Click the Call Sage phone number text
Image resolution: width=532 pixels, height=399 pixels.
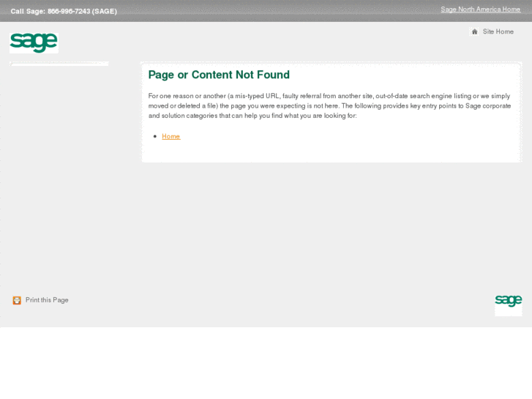coord(64,11)
